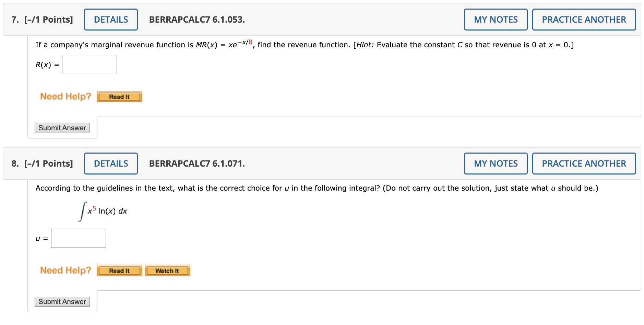Open the Read It help for question 7
This screenshot has width=644, height=325.
[119, 96]
